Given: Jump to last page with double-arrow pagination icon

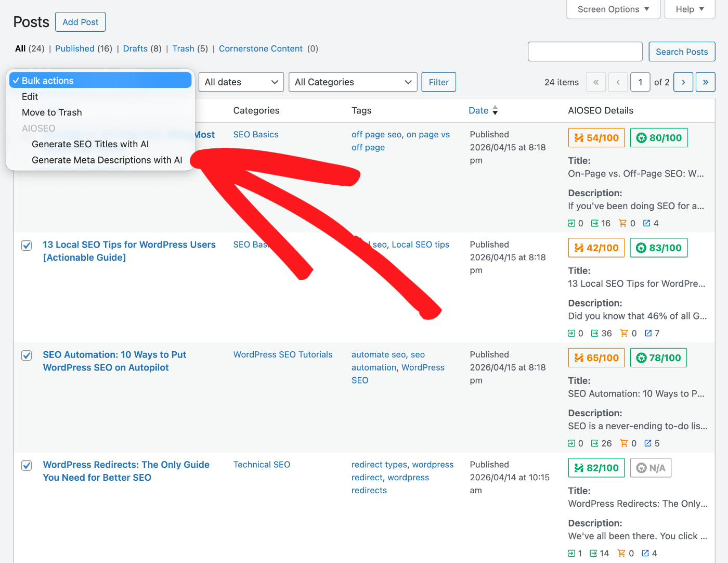Looking at the screenshot, I should (x=706, y=82).
